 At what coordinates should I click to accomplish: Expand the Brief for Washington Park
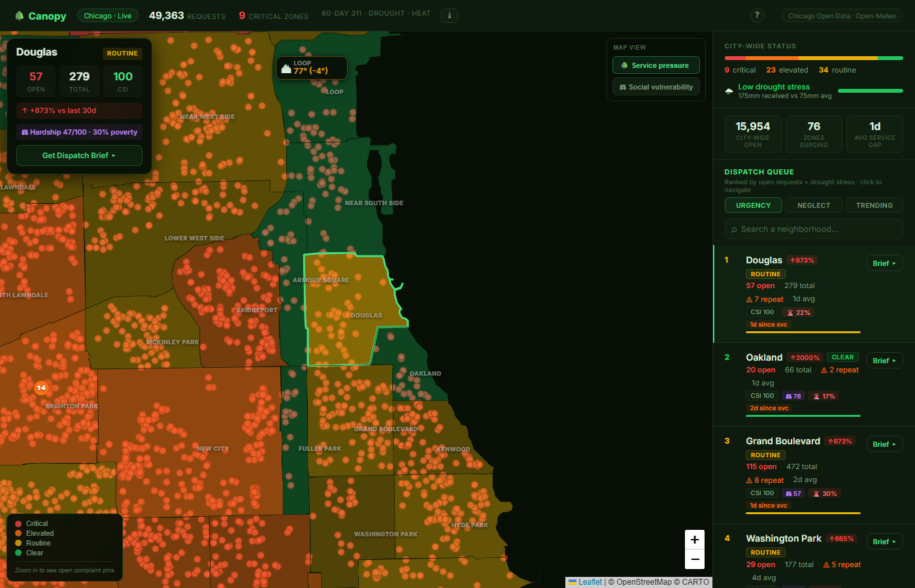click(x=884, y=542)
